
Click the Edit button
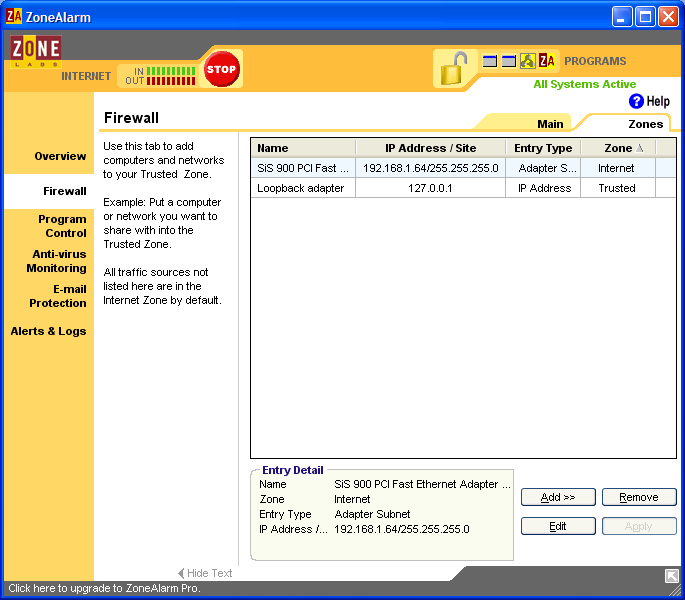558,526
